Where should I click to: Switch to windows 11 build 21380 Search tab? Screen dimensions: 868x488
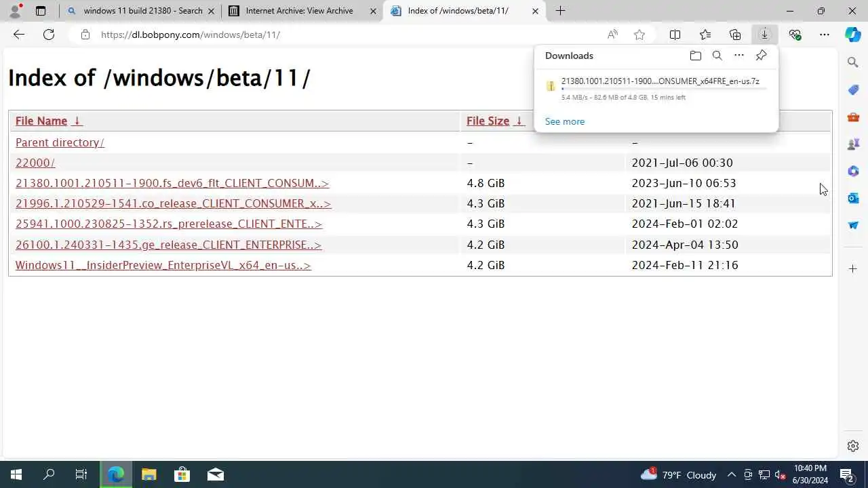140,11
